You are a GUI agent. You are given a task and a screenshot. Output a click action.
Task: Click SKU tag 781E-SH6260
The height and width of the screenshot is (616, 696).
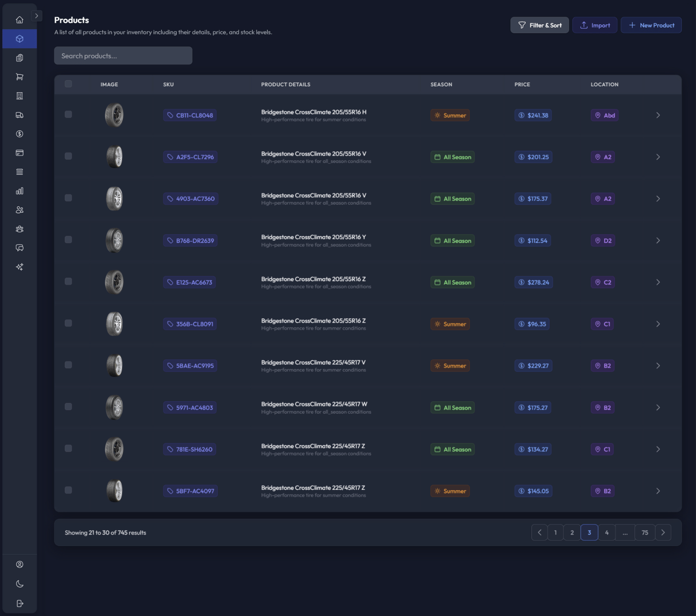click(190, 449)
